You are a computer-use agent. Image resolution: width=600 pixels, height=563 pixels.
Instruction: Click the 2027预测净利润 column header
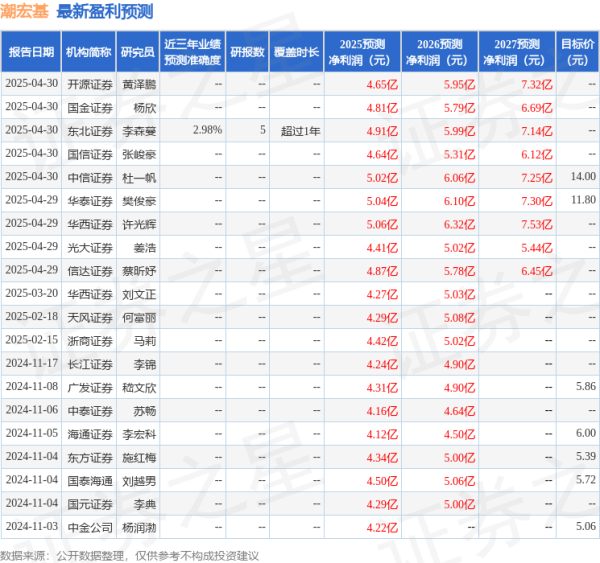click(516, 51)
